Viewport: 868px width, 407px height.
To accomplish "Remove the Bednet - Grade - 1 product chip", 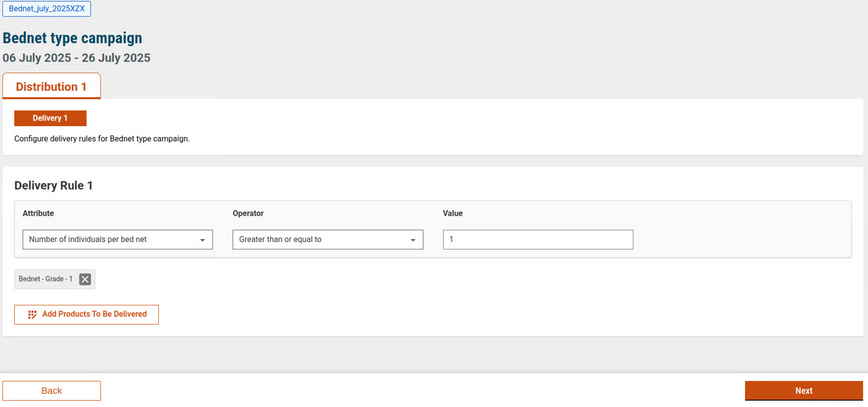I will pos(85,279).
